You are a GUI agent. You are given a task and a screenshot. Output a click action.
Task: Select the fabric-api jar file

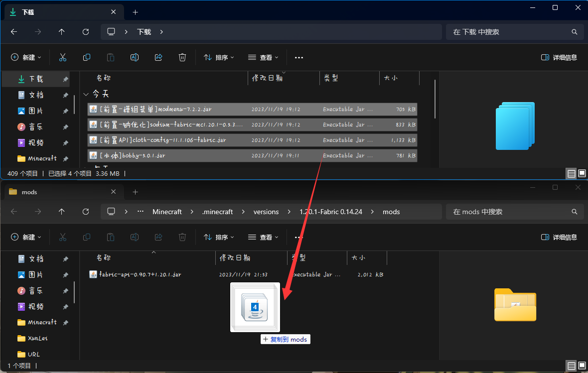pyautogui.click(x=140, y=274)
